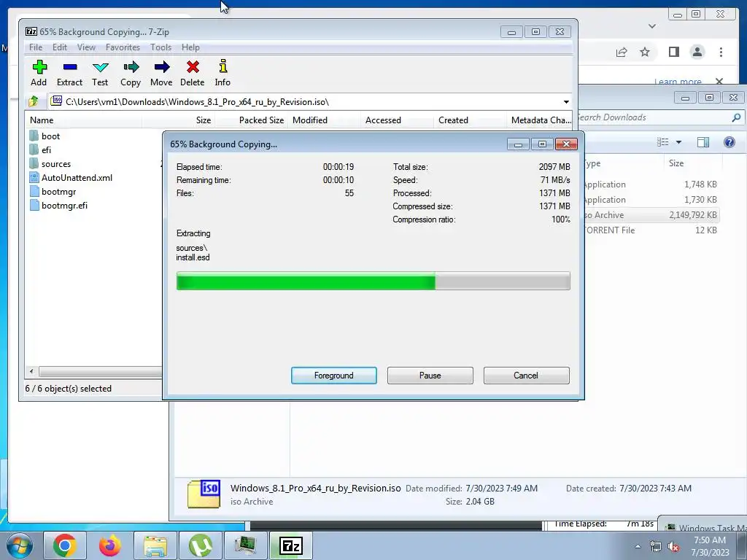The height and width of the screenshot is (560, 747).
Task: Select the TORRENT File row
Action: (x=651, y=230)
